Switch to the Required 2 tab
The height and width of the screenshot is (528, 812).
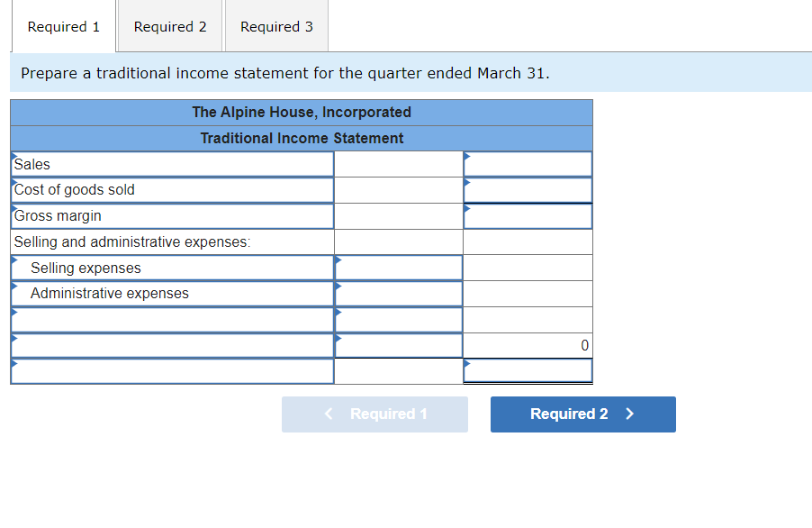tap(169, 26)
